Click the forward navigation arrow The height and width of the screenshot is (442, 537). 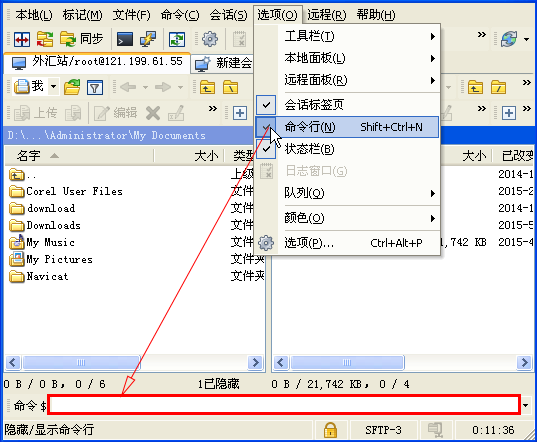[x=163, y=87]
